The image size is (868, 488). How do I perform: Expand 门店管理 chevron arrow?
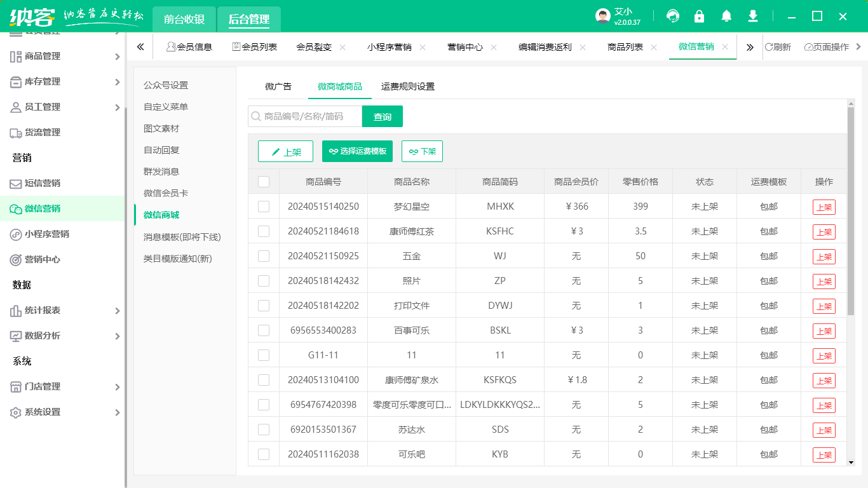tap(117, 387)
